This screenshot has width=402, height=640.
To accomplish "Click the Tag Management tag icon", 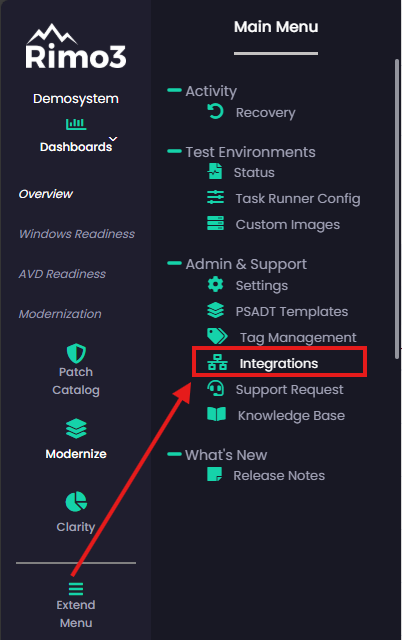I will (217, 336).
